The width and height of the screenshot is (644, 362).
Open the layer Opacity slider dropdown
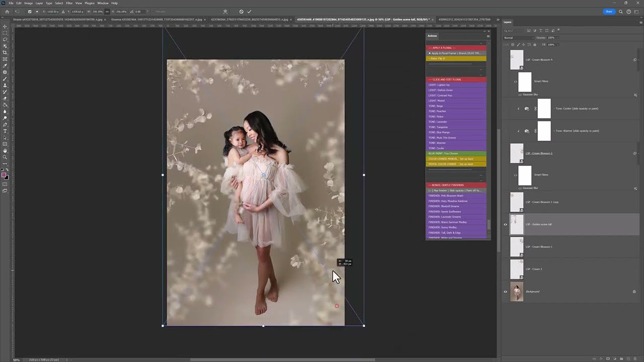[556, 38]
